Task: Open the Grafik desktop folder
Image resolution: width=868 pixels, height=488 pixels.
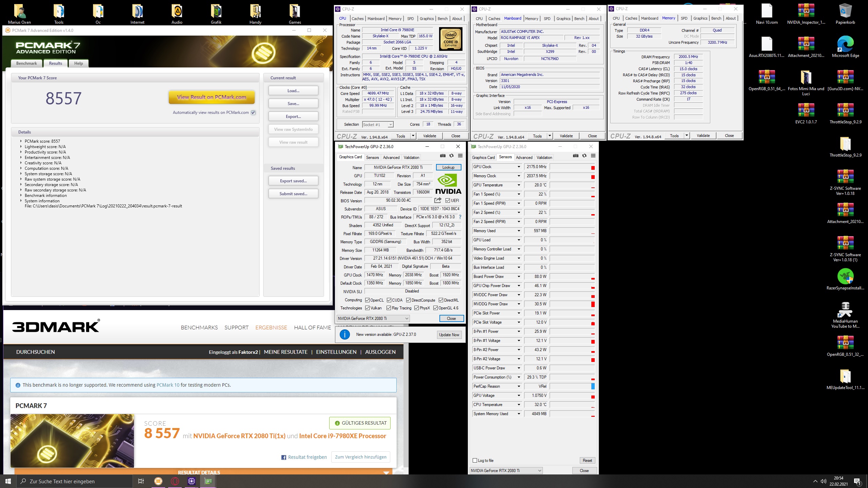Action: [216, 14]
